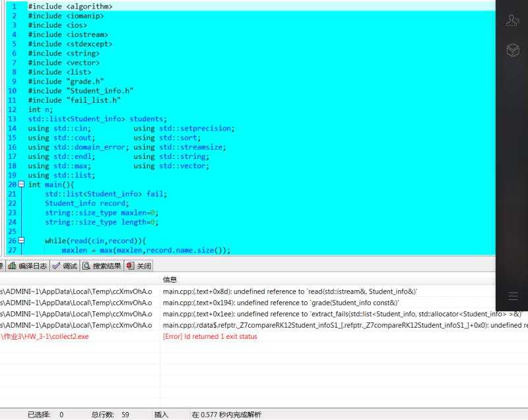Click the using std::list; line

point(61,175)
